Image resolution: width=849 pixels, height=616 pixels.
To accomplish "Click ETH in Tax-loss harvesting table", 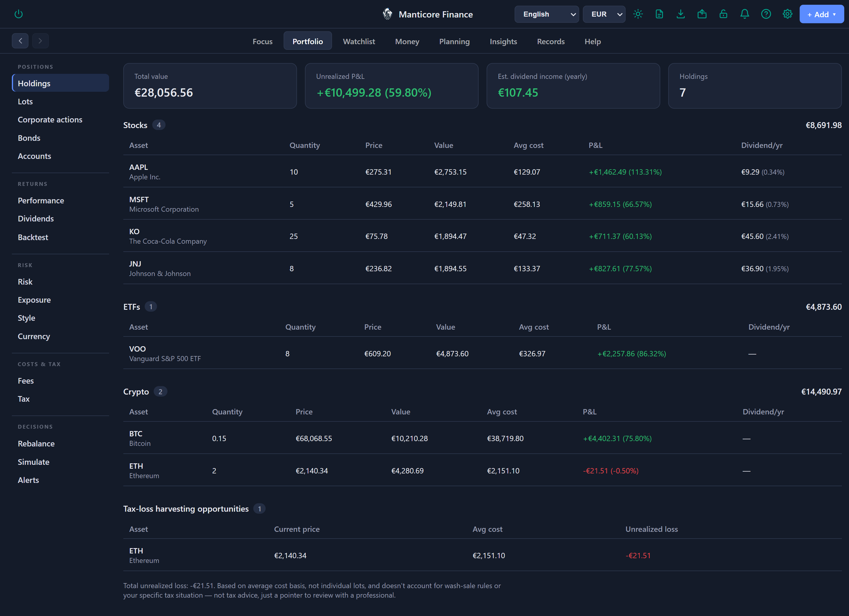I will pyautogui.click(x=482, y=555).
